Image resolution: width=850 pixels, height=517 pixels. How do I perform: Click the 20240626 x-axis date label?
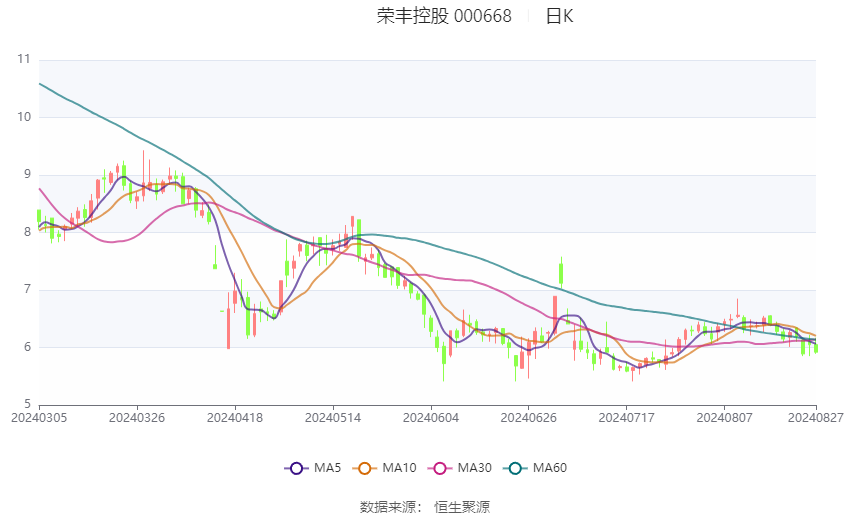point(529,418)
